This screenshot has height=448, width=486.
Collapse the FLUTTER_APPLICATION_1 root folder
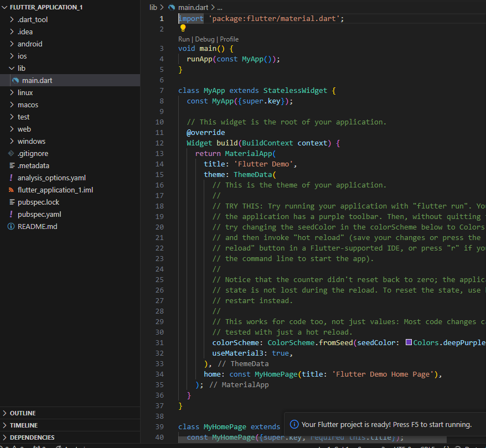pyautogui.click(x=4, y=7)
